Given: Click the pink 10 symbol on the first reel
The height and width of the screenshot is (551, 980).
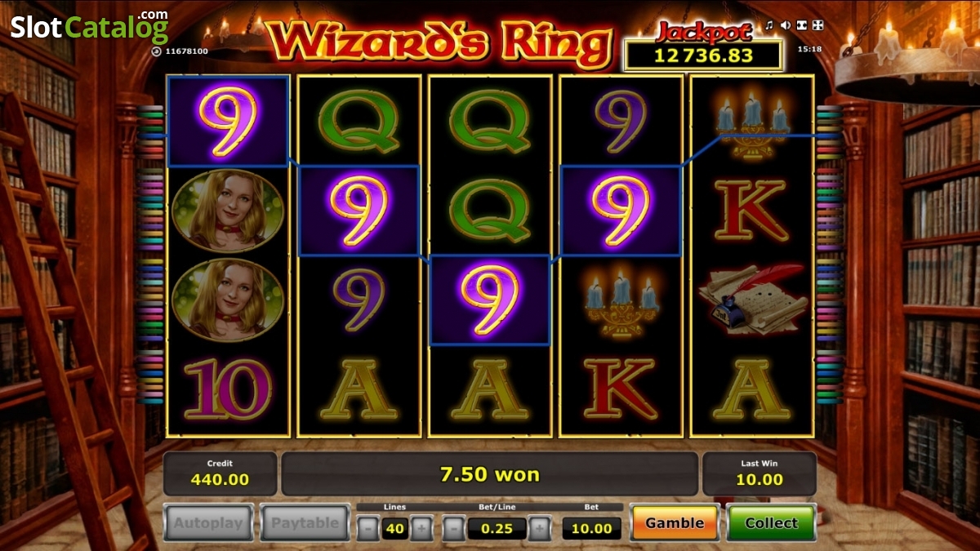Looking at the screenshot, I should (228, 389).
